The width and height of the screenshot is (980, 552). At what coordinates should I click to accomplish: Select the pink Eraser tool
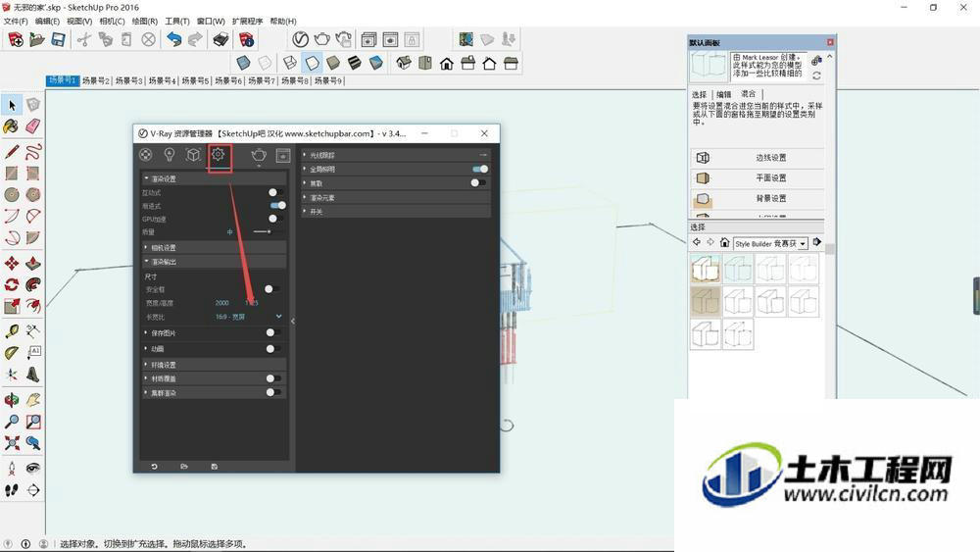33,125
